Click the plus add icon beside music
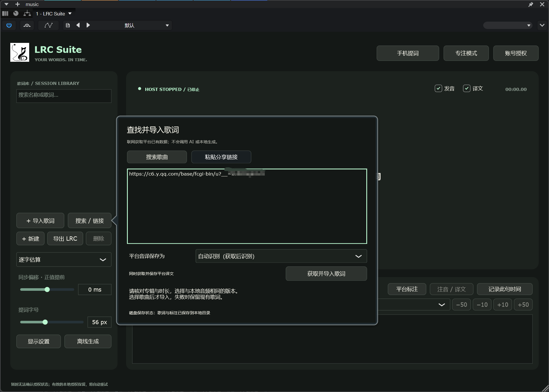The image size is (549, 392). [17, 4]
